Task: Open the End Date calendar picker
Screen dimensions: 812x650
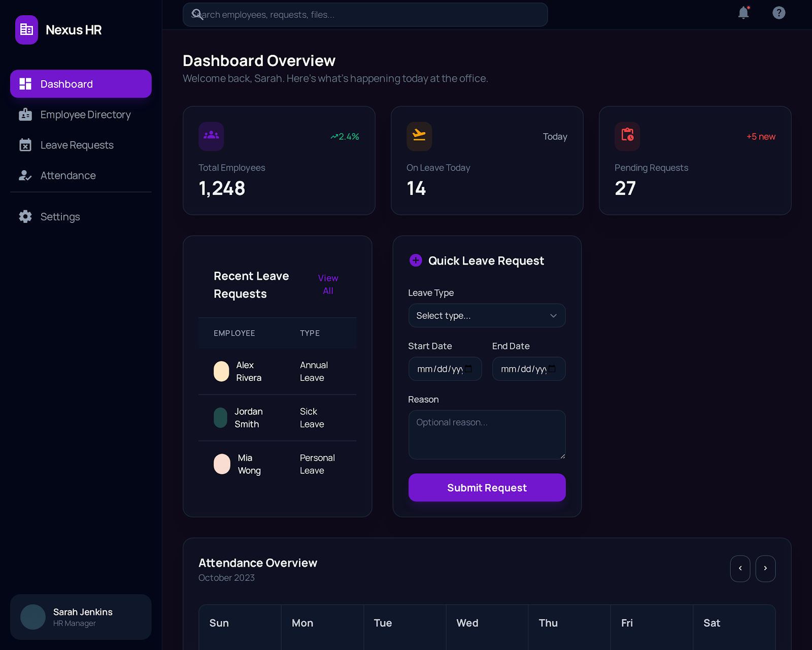Action: click(552, 369)
